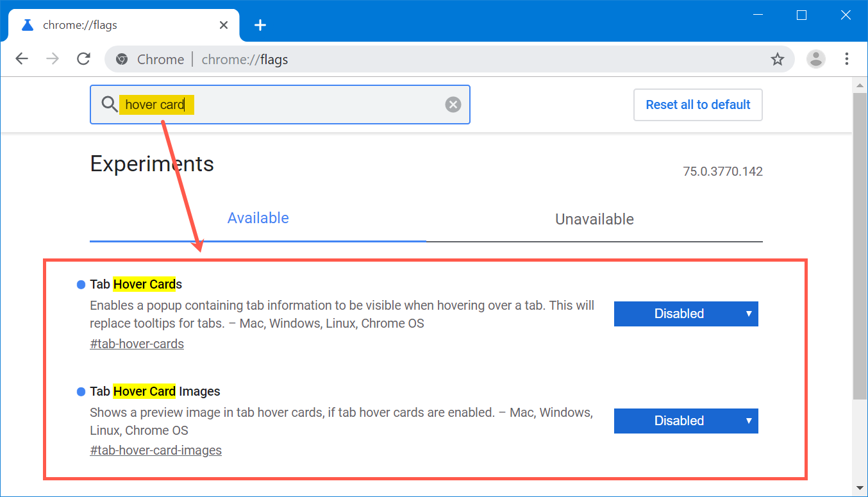Reload the chrome://flags page
This screenshot has width=868, height=497.
click(x=83, y=59)
